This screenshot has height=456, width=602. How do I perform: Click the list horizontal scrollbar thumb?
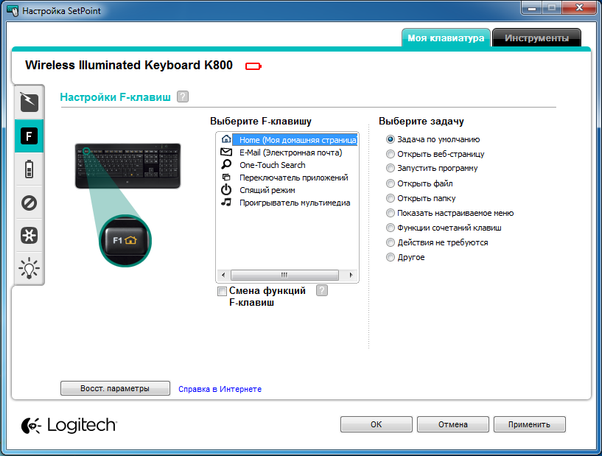284,275
